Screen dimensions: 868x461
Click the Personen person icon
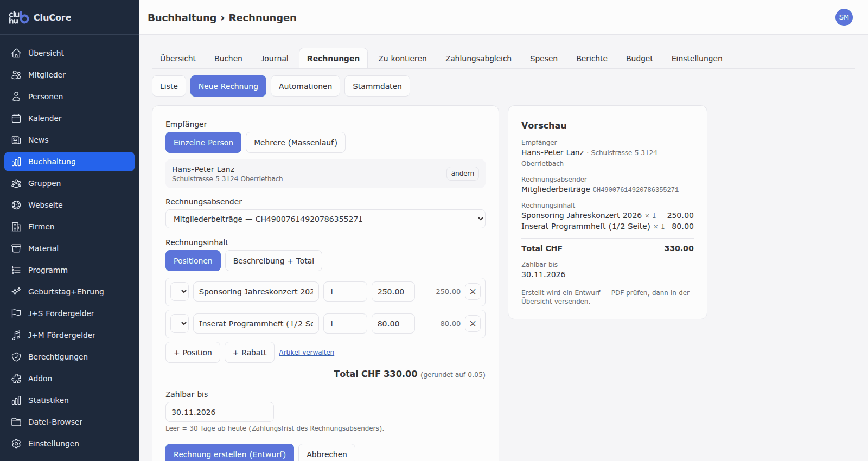(x=16, y=97)
